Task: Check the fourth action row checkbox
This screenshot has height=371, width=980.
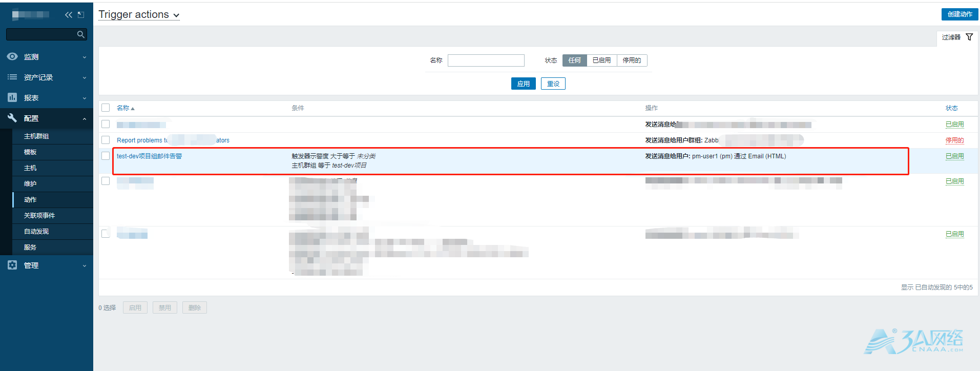Action: point(106,181)
